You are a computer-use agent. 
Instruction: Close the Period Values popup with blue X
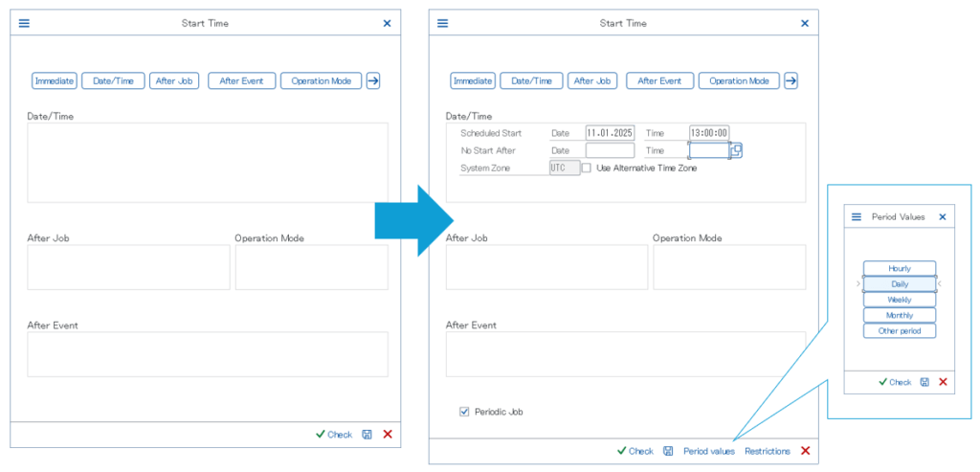[943, 217]
